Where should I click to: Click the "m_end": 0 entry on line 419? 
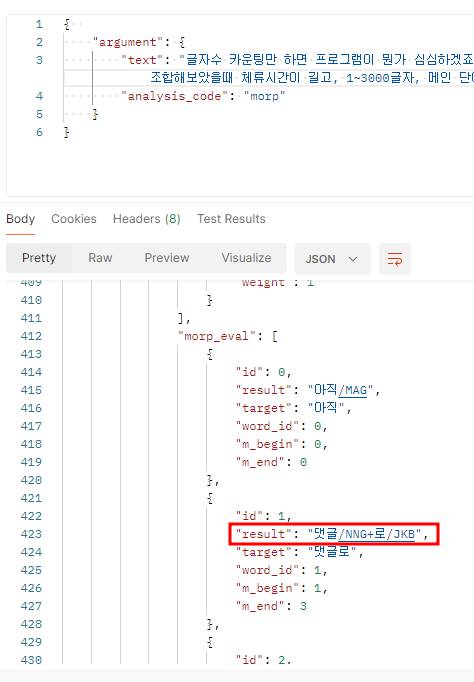(x=271, y=462)
